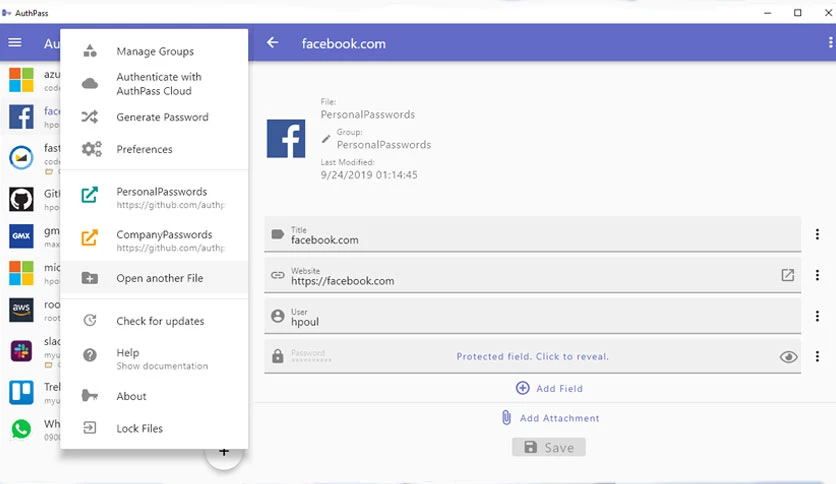The width and height of the screenshot is (836, 484).
Task: Open the entry overflow menu in header
Action: pos(830,43)
